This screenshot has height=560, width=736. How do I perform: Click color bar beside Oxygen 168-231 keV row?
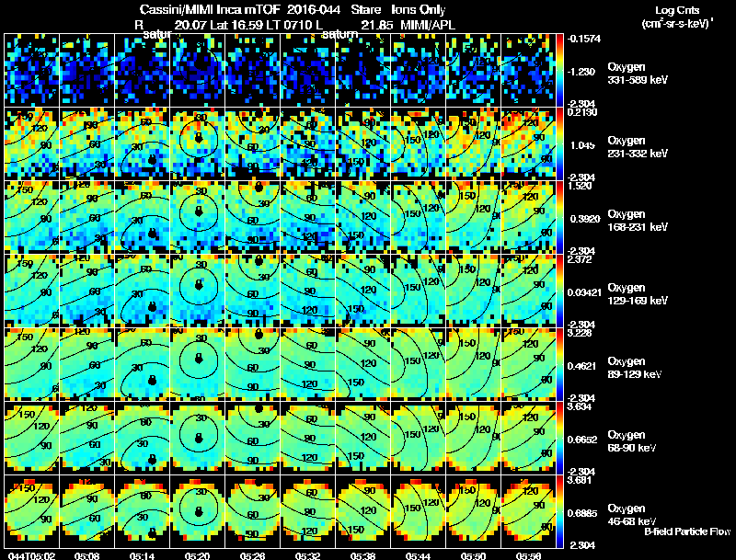[559, 217]
